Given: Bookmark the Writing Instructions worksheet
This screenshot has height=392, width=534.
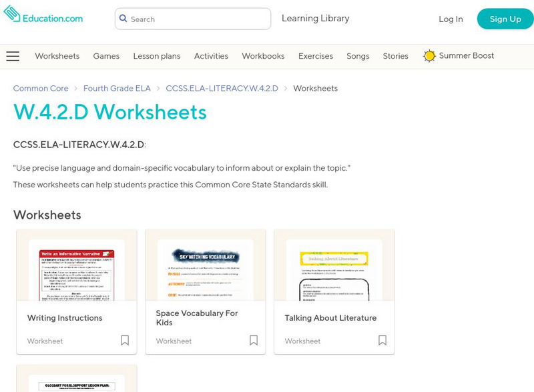Looking at the screenshot, I should 125,341.
